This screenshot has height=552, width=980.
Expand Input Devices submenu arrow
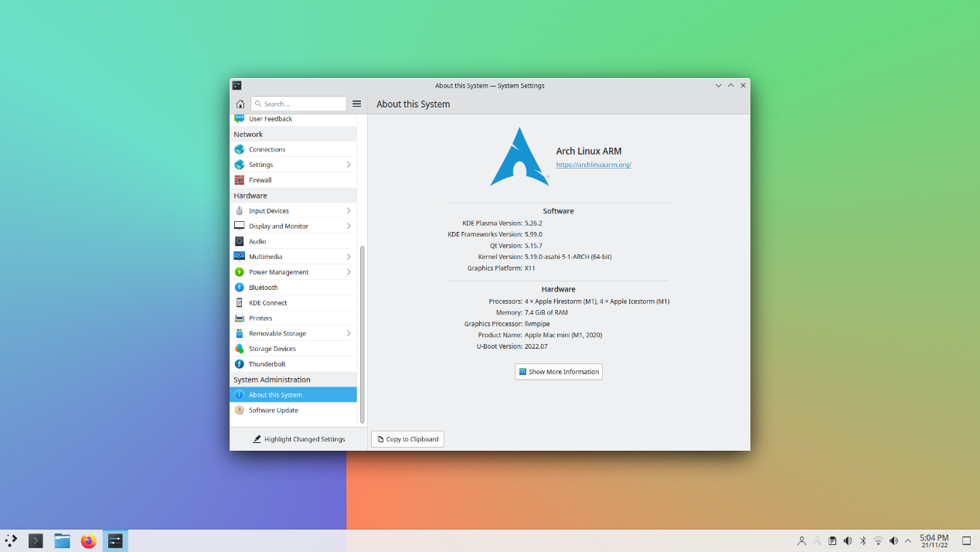349,211
